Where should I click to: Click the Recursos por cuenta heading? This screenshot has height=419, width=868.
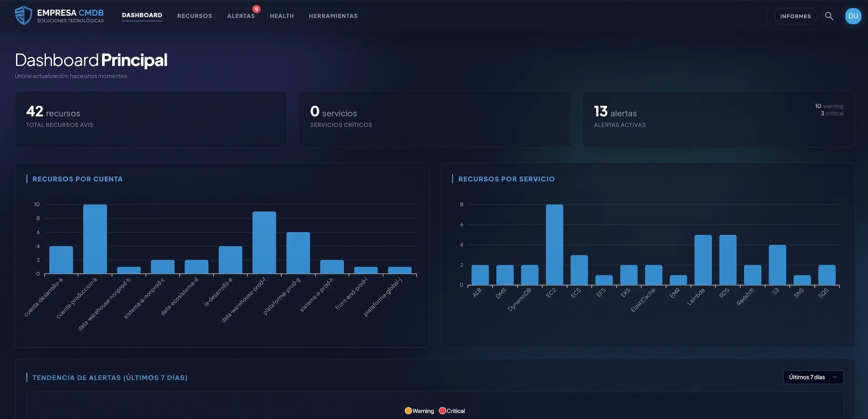(77, 179)
